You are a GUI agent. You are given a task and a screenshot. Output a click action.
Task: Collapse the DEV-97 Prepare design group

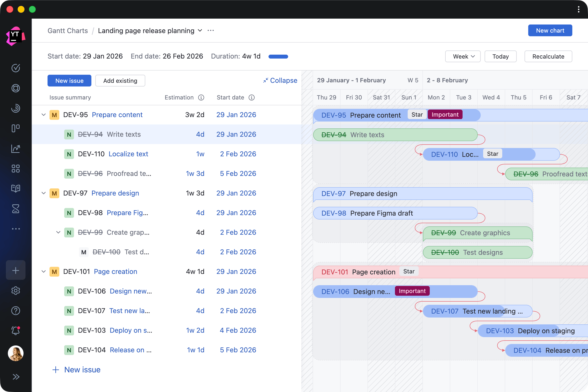point(44,193)
